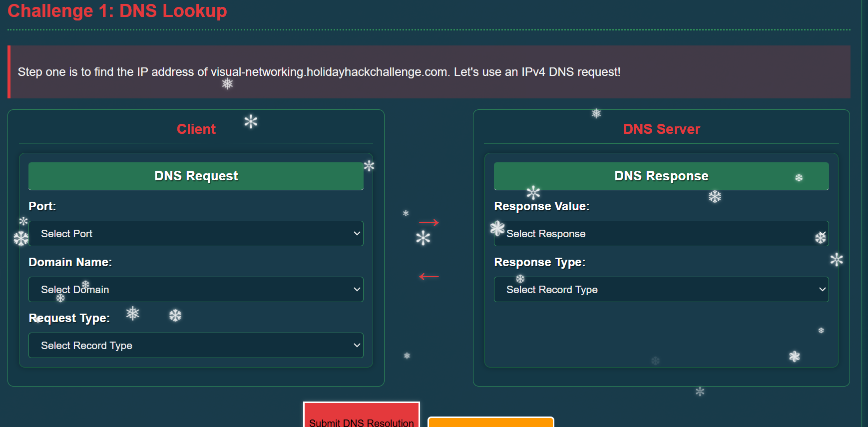Click the "Response Type:" label
The height and width of the screenshot is (427, 868).
tap(540, 262)
